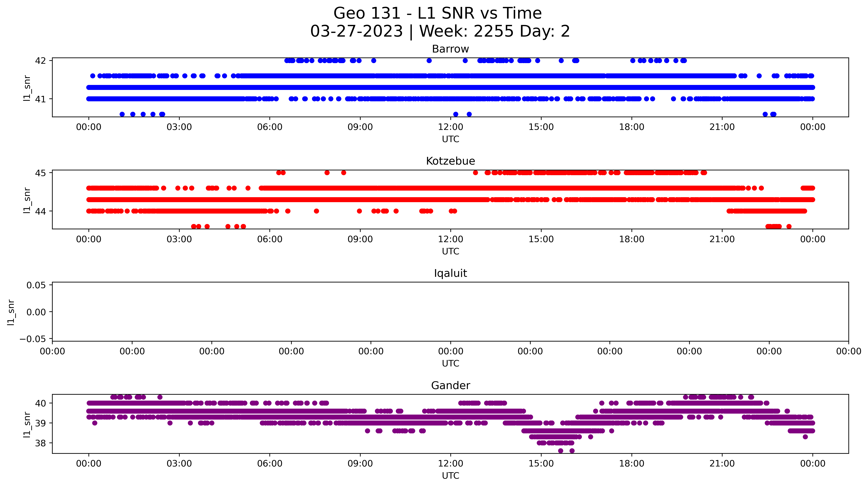The height and width of the screenshot is (487, 868).
Task: Select the 'Barrow' subplot title
Action: point(451,49)
